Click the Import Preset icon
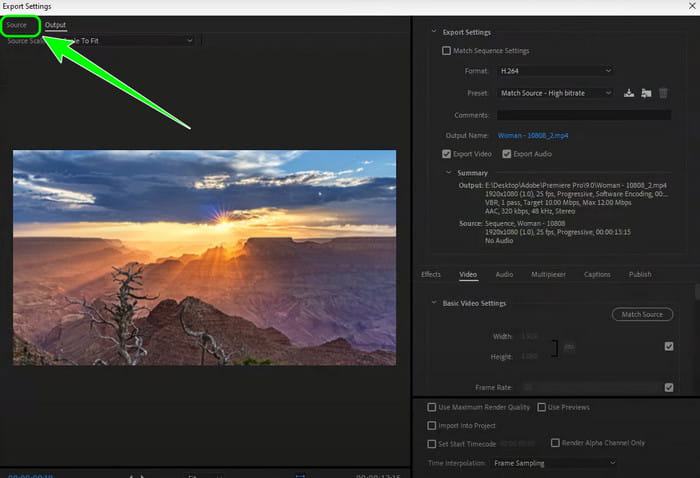 pyautogui.click(x=646, y=93)
